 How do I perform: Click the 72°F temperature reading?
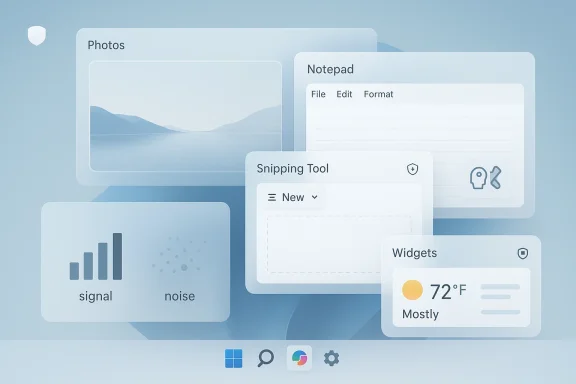click(448, 292)
